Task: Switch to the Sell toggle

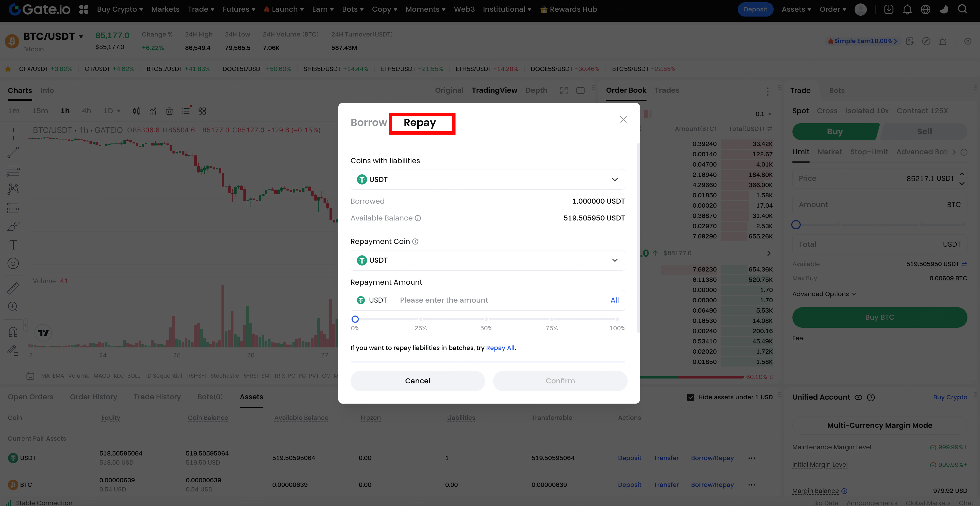Action: 924,131
